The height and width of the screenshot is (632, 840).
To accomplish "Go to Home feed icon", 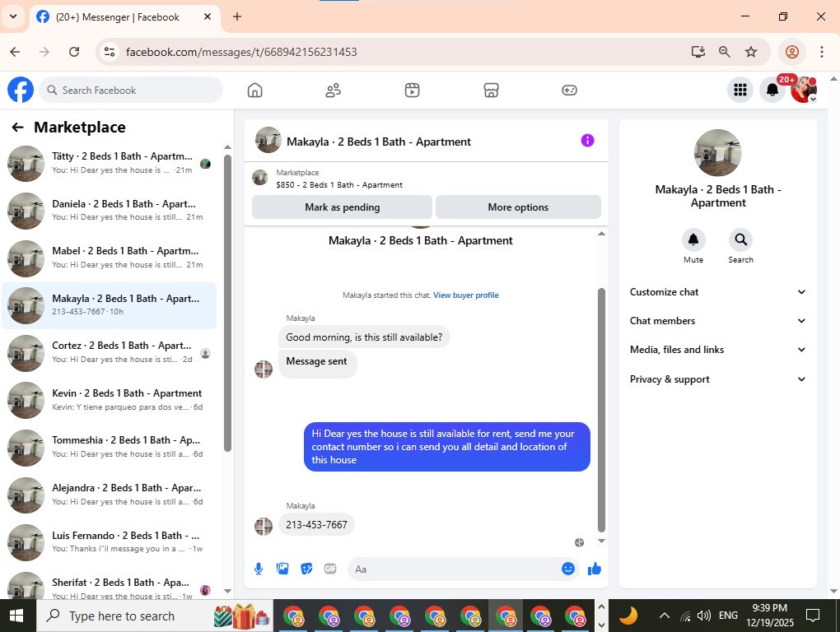I will (x=255, y=90).
